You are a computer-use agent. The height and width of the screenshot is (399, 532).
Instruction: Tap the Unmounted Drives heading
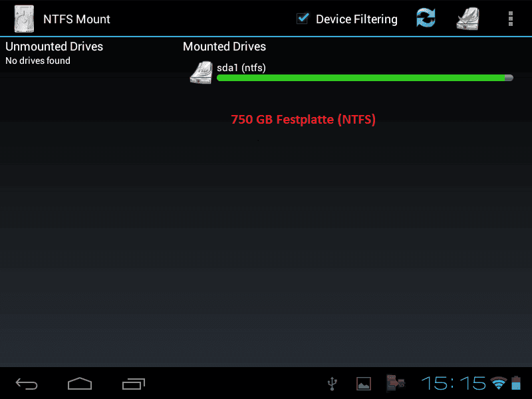pyautogui.click(x=55, y=47)
